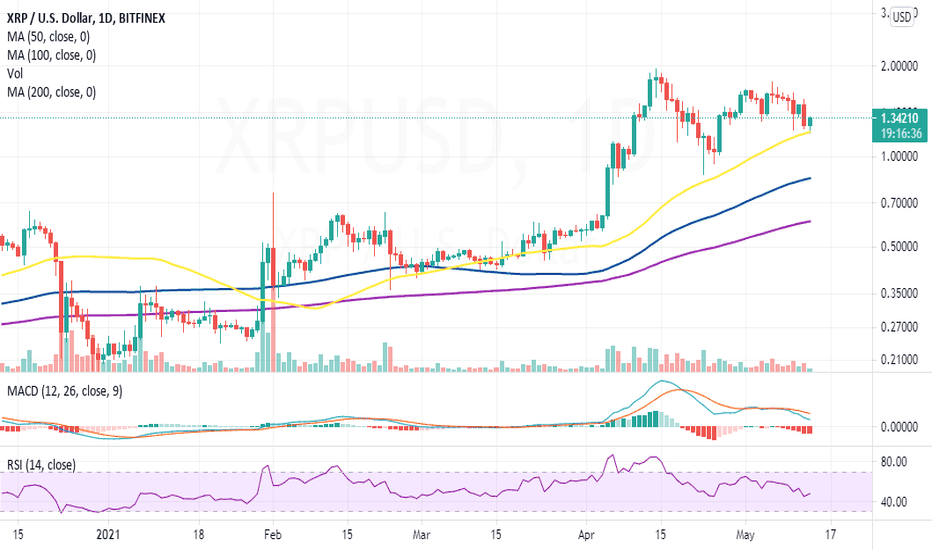Click the 18 date label on time axis
Image resolution: width=932 pixels, height=550 pixels.
(x=198, y=535)
